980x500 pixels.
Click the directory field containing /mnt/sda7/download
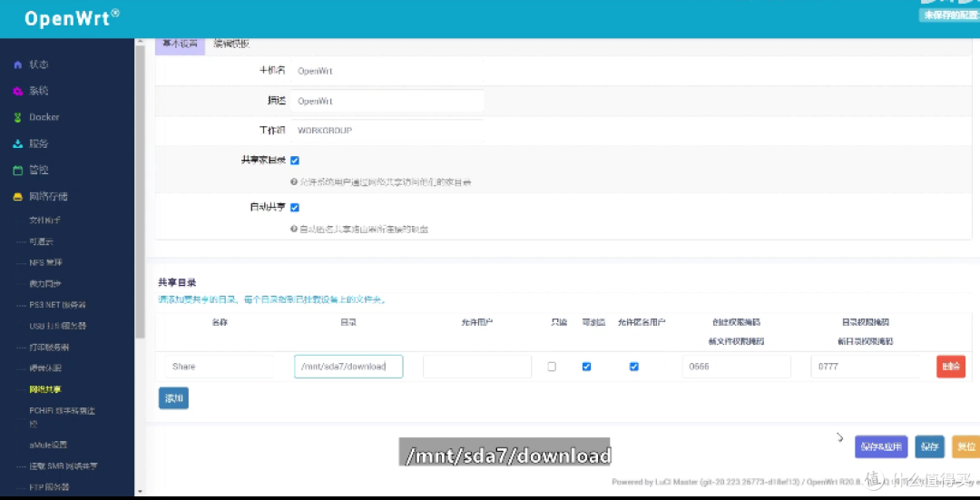pyautogui.click(x=348, y=367)
